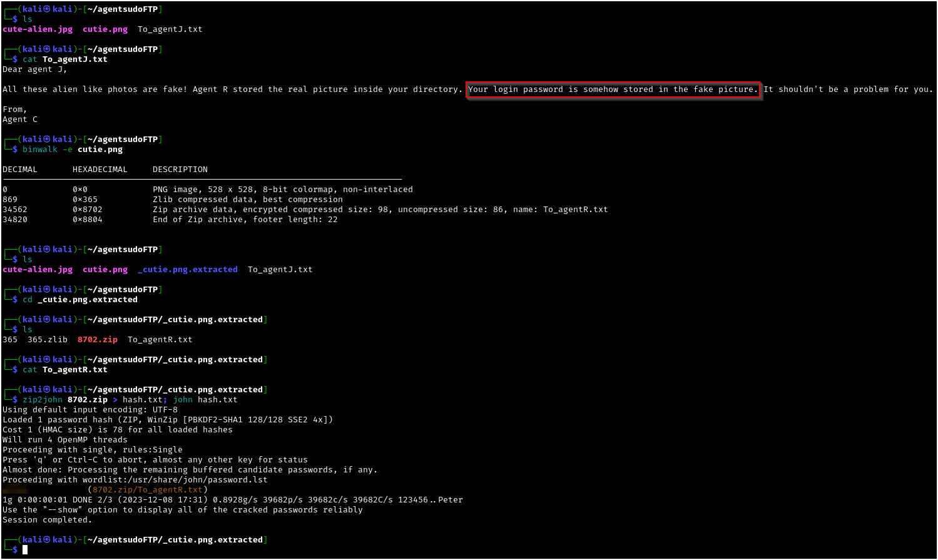Click the red-boxed login password sentence
The width and height of the screenshot is (938, 560).
pyautogui.click(x=613, y=89)
